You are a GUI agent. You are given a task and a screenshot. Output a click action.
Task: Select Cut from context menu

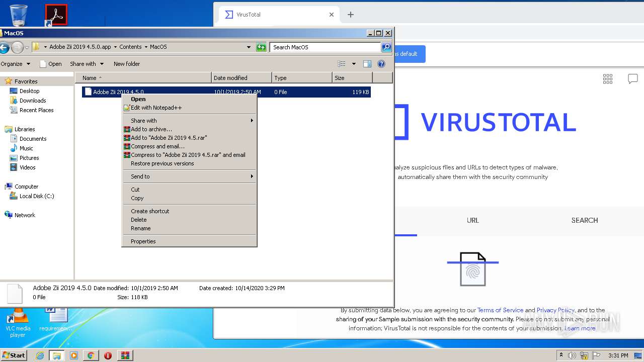[x=190, y=190]
